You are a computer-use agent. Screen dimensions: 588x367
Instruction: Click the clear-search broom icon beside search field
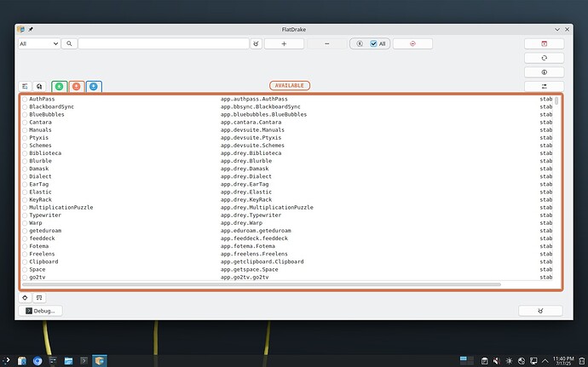257,43
